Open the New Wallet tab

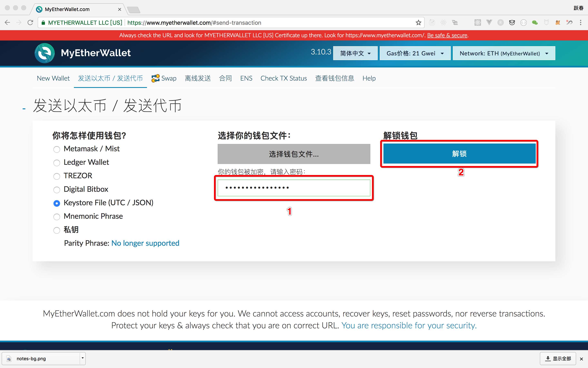pos(53,78)
